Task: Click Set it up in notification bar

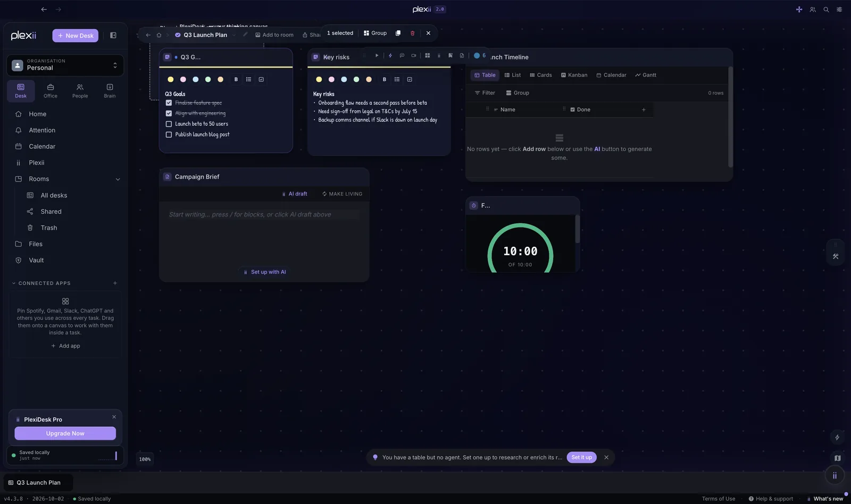Action: tap(581, 457)
